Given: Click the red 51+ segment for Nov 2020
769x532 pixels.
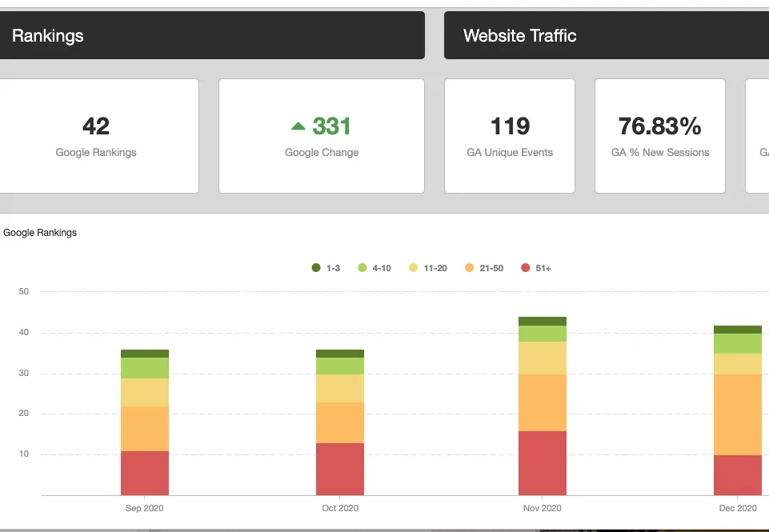Looking at the screenshot, I should 543,463.
